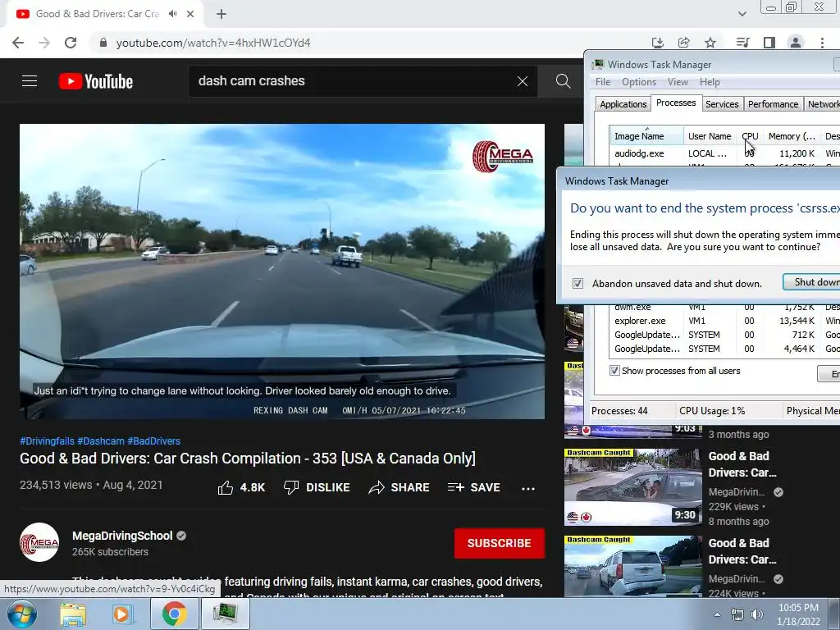Save video to playlist with SAVE
840x630 pixels.
474,487
